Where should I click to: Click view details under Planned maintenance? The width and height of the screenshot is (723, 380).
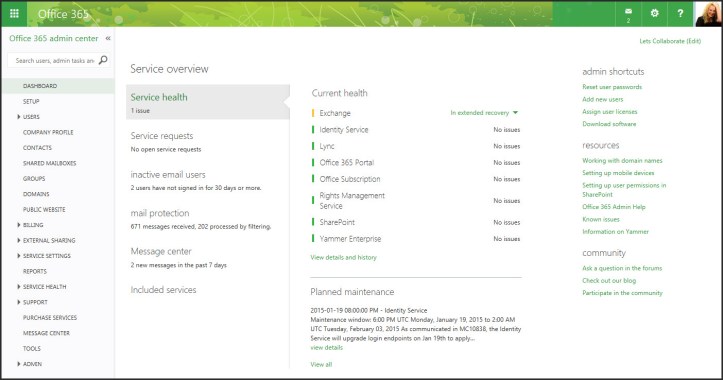326,348
